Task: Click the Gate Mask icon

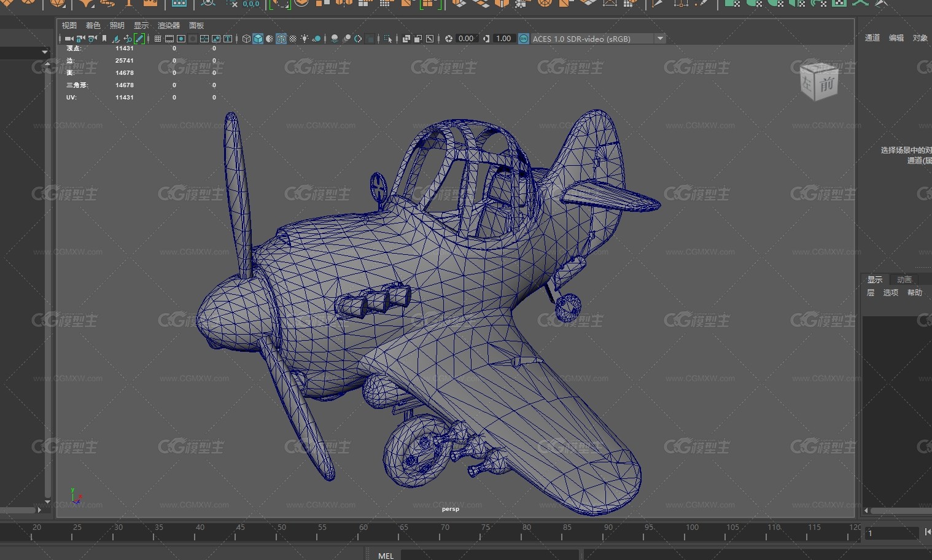Action: 193,39
